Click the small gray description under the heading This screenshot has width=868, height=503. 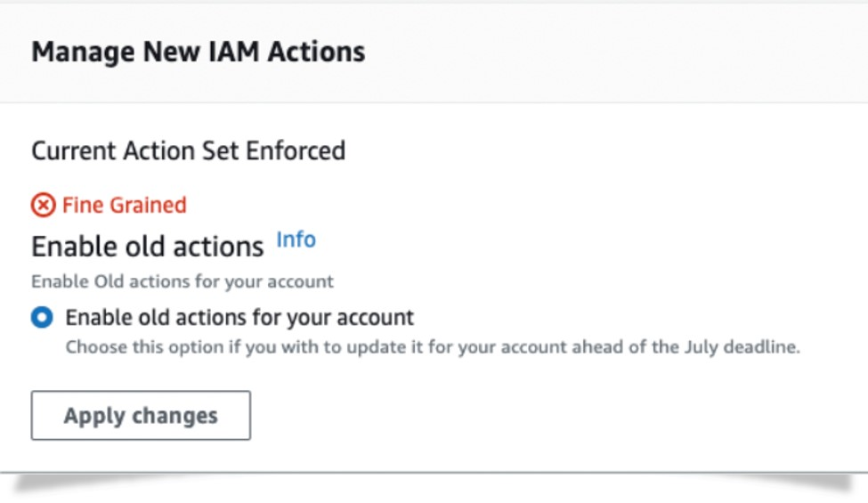click(x=183, y=281)
